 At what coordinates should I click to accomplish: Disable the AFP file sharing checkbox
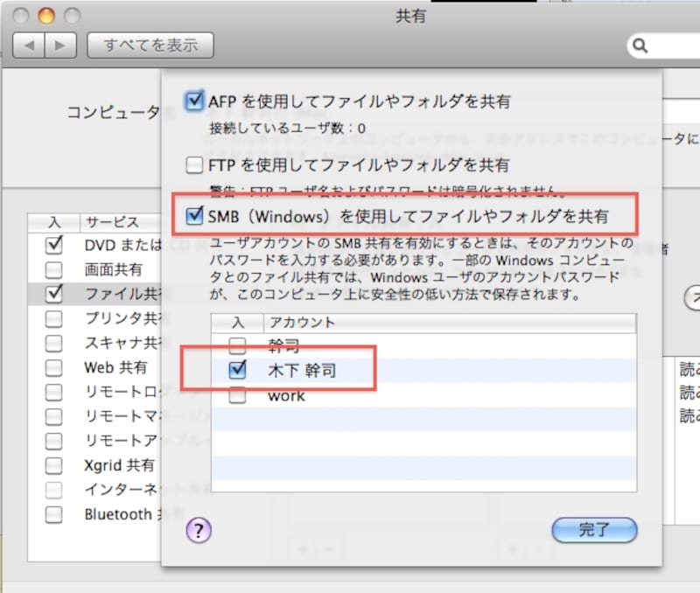coord(193,101)
